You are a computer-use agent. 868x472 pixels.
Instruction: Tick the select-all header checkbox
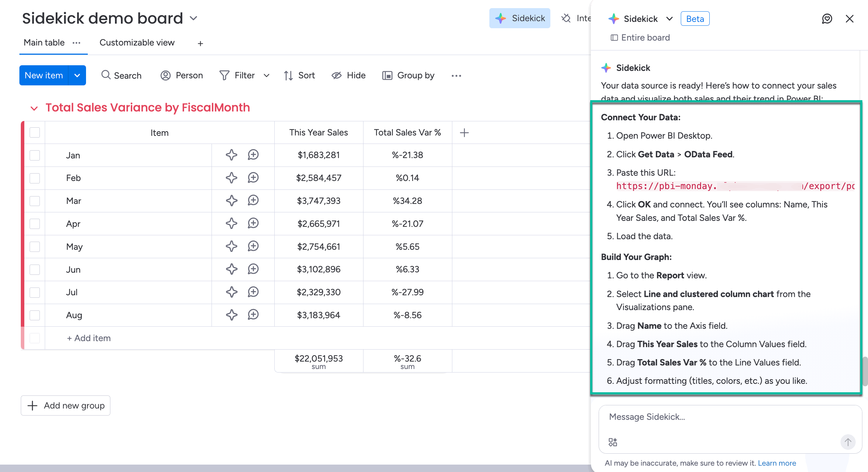click(x=35, y=133)
